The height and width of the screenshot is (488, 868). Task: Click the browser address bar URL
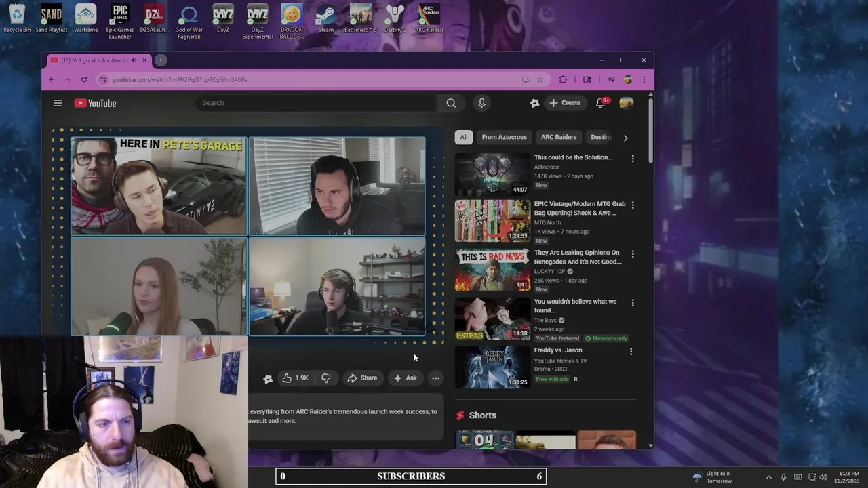[x=180, y=79]
